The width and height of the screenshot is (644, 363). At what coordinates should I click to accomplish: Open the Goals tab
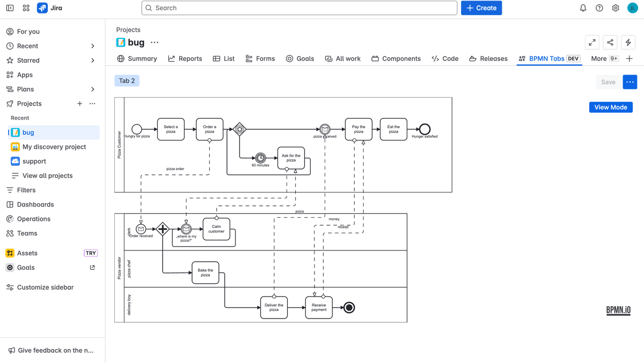(300, 58)
